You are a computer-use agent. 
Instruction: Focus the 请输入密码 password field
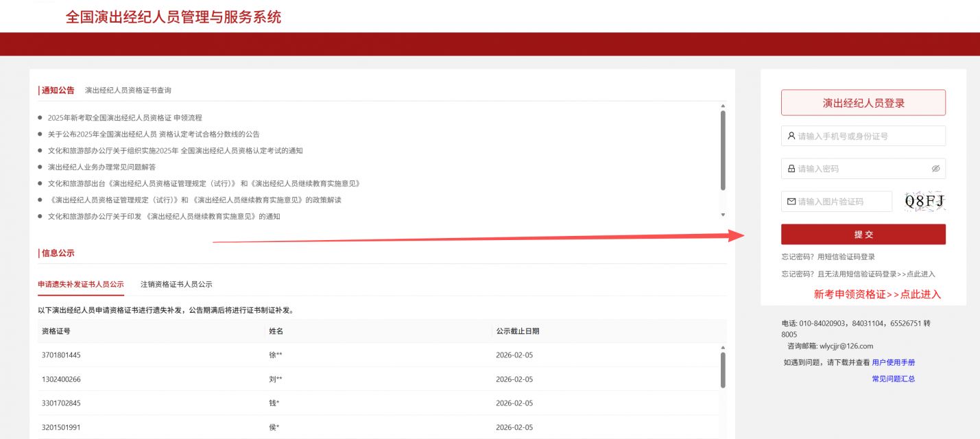tap(863, 169)
